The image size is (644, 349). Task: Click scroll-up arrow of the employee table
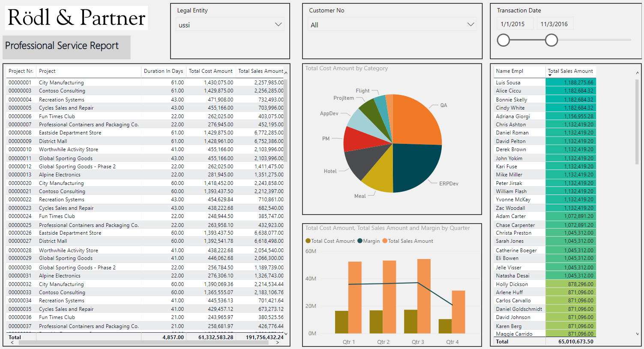click(637, 73)
